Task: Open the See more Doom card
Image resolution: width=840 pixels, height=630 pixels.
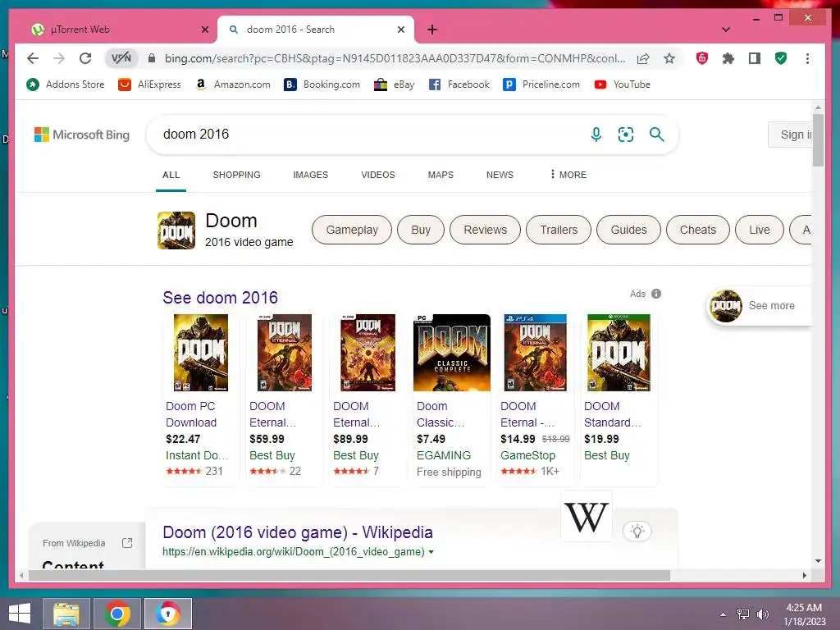Action: (x=759, y=306)
